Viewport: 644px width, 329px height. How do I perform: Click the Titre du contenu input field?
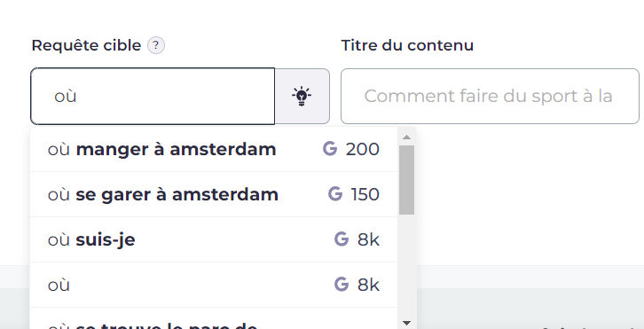(x=490, y=96)
